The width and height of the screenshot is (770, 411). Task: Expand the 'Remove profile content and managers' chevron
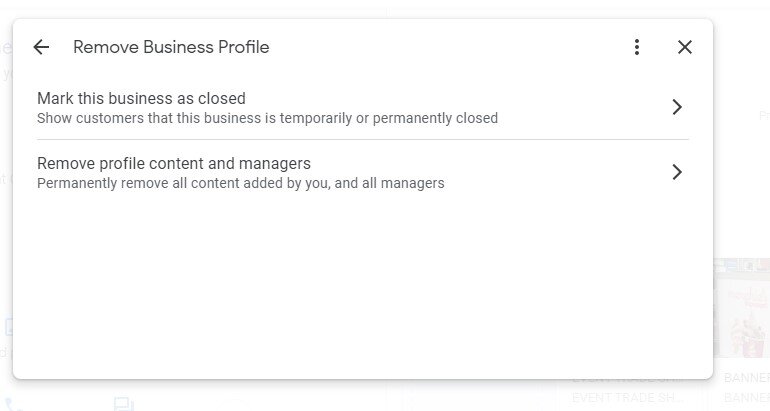click(x=677, y=172)
